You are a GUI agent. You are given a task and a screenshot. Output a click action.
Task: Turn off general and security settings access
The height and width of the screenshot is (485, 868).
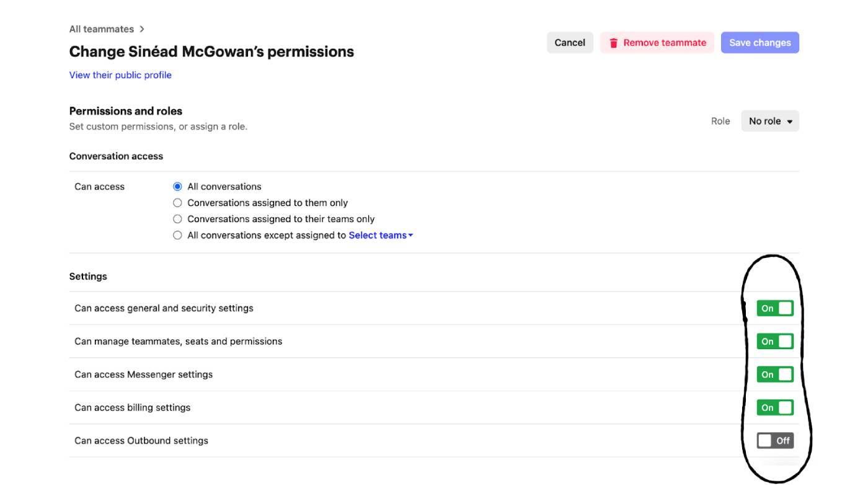(x=774, y=308)
